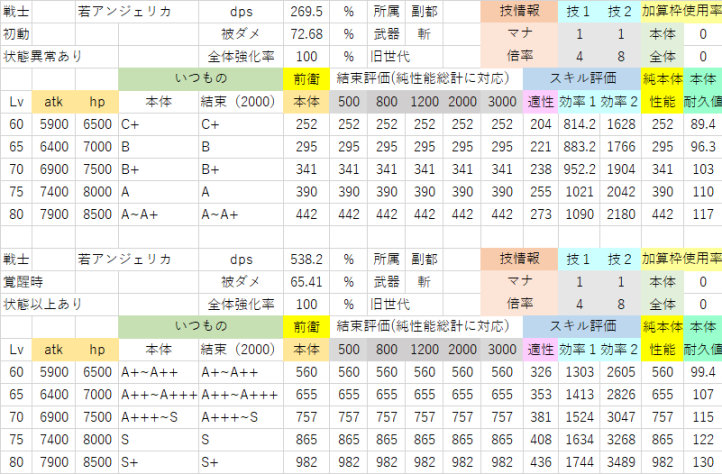Select the cell showing 1021
722x474 pixels.
point(579,192)
